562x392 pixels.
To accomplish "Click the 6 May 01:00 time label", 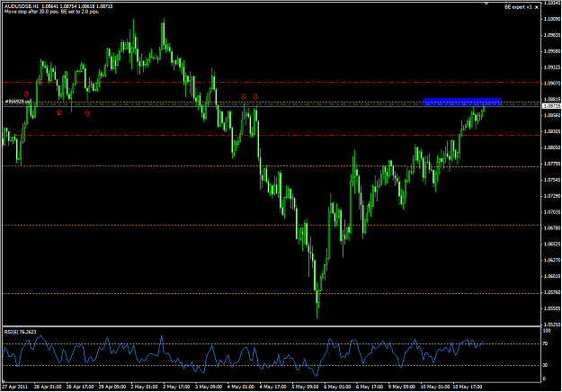I will pyautogui.click(x=337, y=387).
